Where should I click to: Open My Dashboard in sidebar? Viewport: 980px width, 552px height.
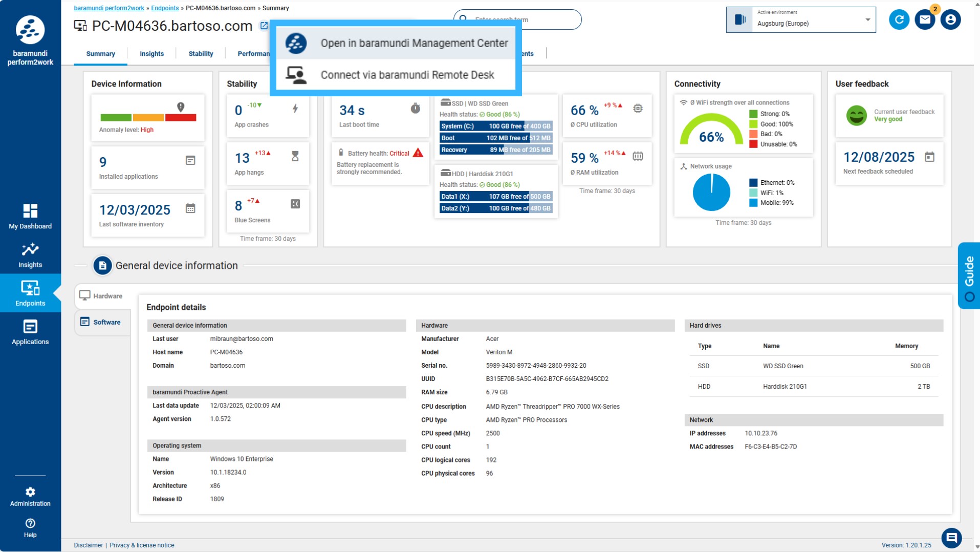coord(30,216)
